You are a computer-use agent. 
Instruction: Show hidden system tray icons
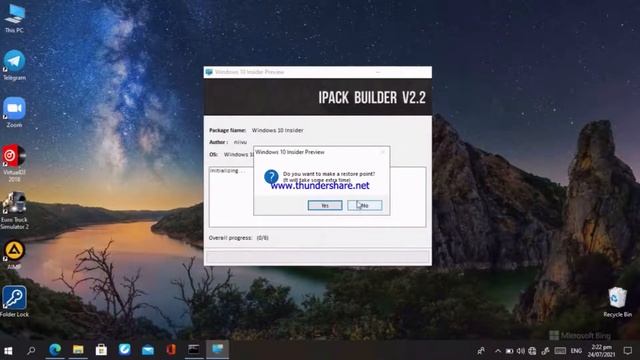point(498,351)
